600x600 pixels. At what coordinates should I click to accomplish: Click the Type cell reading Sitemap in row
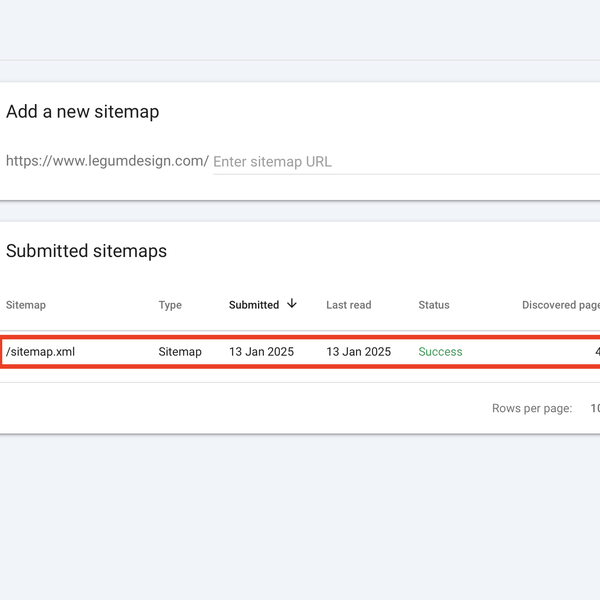pyautogui.click(x=180, y=352)
